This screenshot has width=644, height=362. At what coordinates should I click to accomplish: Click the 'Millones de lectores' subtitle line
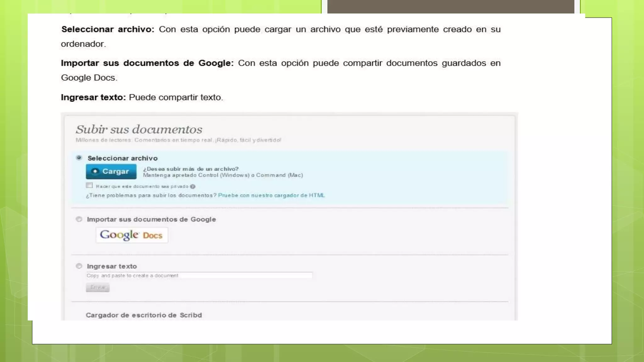(x=178, y=140)
